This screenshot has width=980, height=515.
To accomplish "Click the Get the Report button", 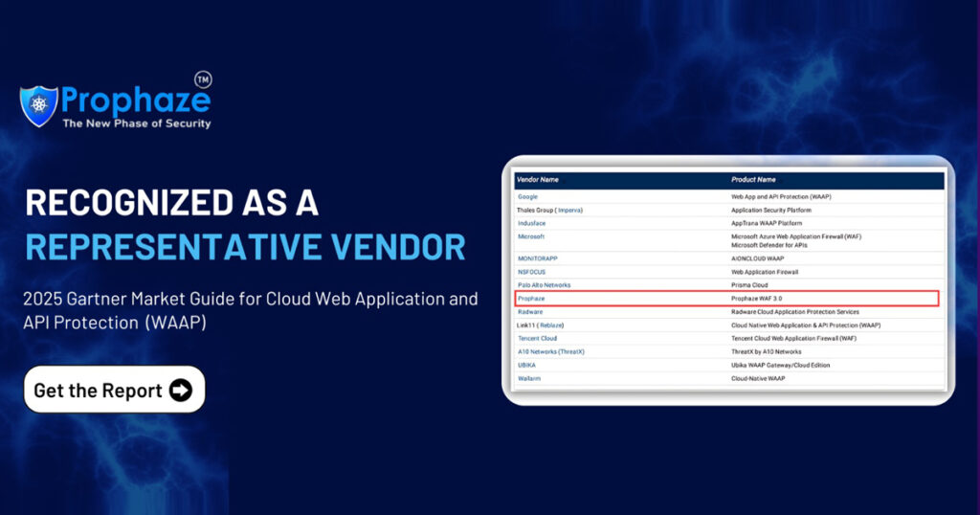I will tap(115, 390).
